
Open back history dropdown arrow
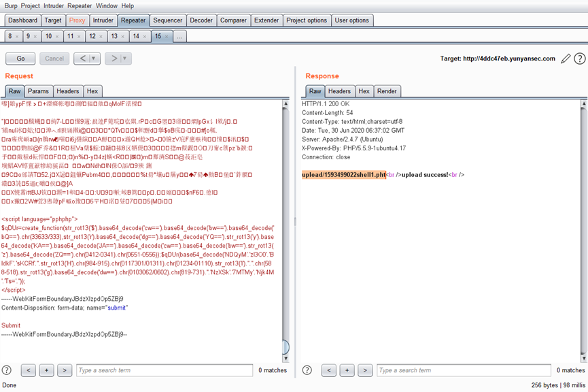click(94, 59)
